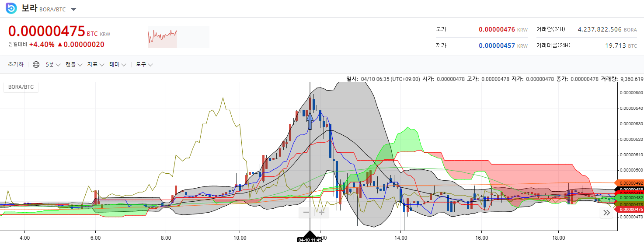
Task: Open the BORA/BTC market selector arrow
Action: (x=73, y=9)
